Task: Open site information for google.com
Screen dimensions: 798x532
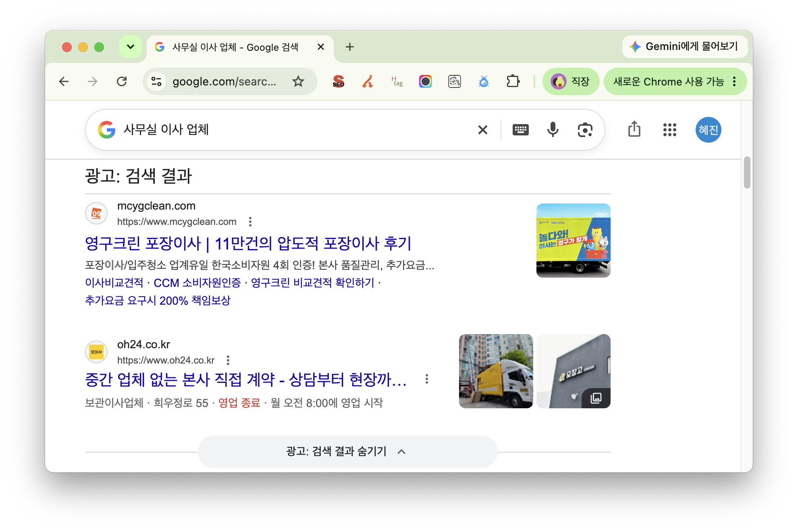Action: point(157,81)
